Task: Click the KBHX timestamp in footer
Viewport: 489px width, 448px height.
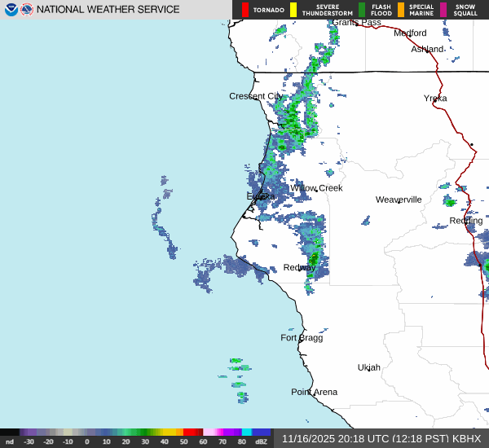Action: [x=381, y=438]
